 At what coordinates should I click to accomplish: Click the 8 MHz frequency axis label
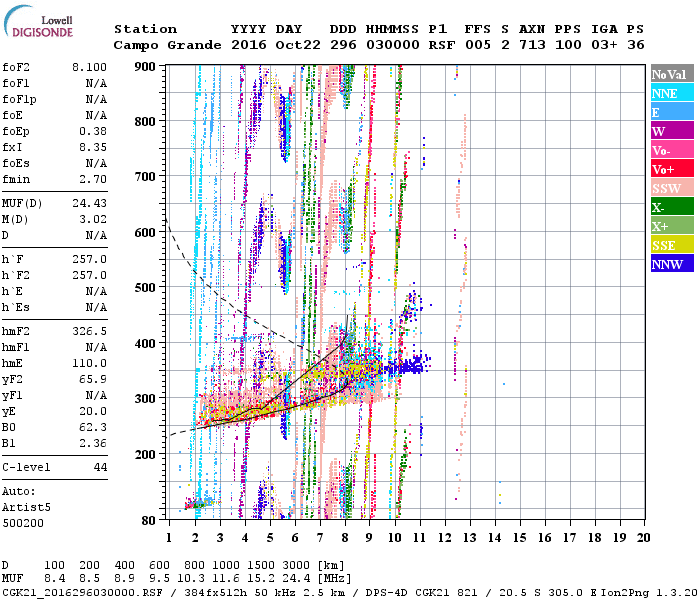click(345, 538)
